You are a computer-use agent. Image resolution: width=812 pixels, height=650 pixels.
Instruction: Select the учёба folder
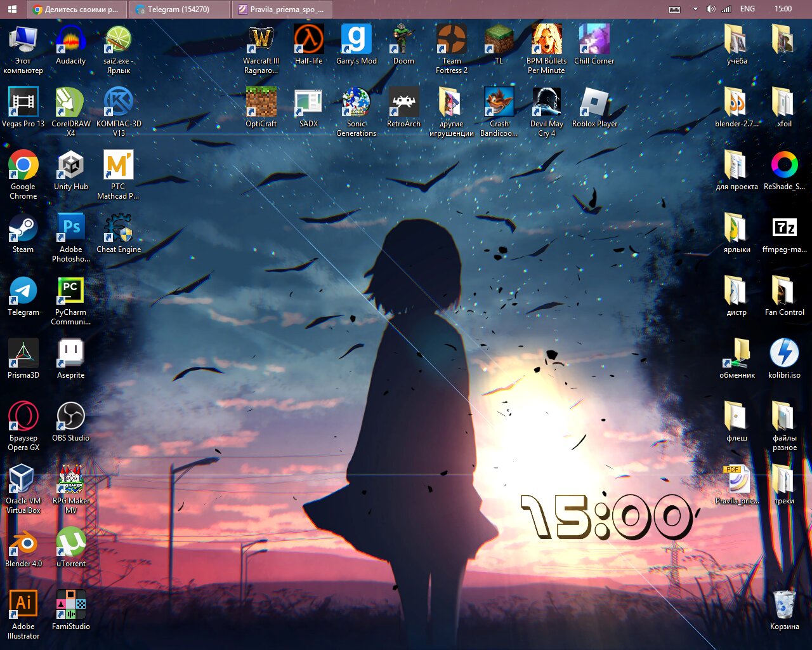point(737,45)
